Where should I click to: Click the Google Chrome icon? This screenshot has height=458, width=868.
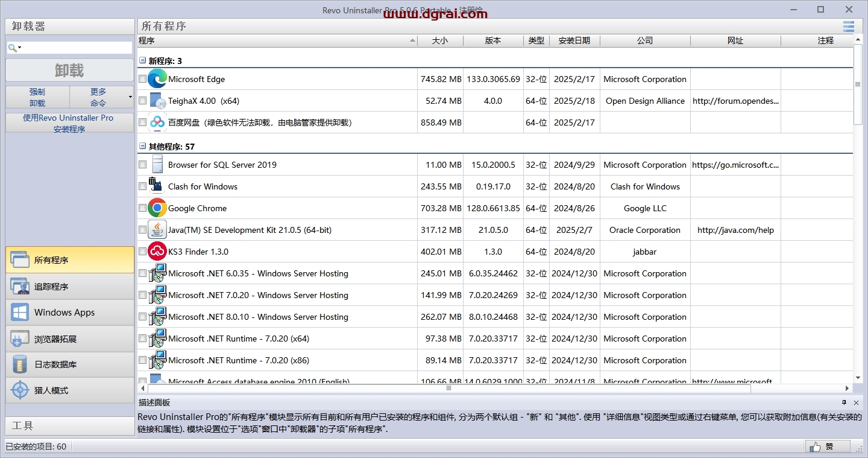tap(157, 208)
